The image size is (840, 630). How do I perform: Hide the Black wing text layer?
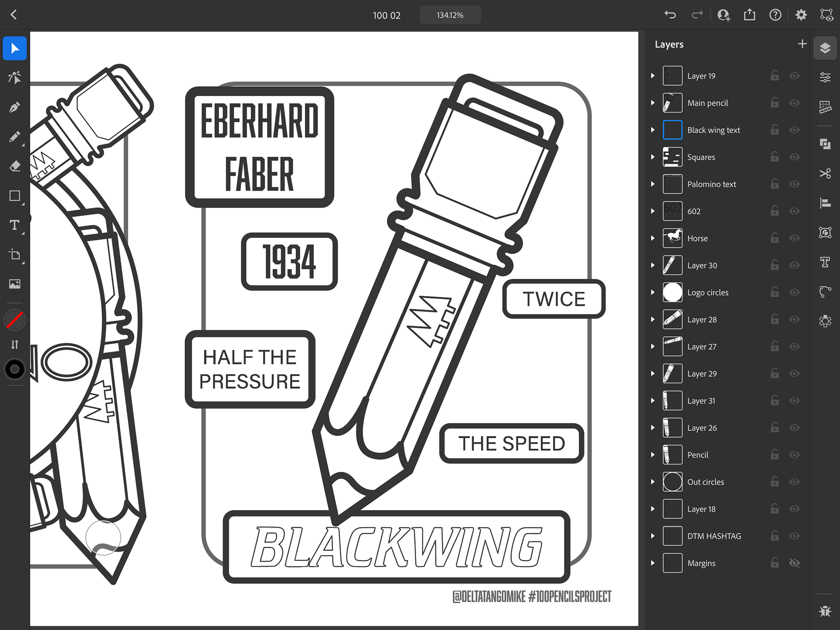[794, 130]
